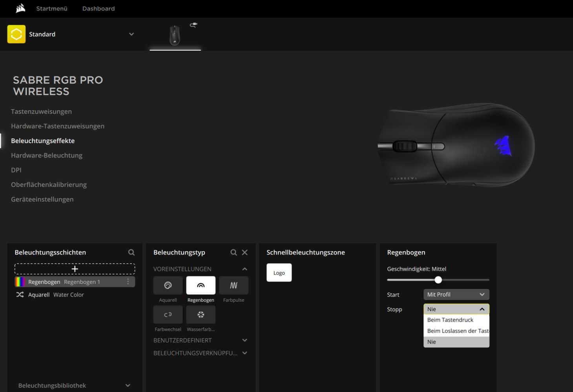Open the Start dropdown set to Mit Profil

[x=456, y=294]
